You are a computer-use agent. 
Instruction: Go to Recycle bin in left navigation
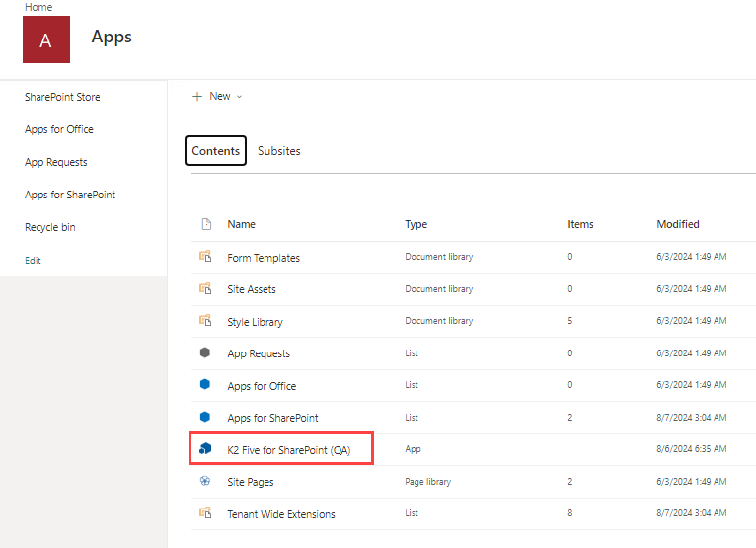point(49,227)
